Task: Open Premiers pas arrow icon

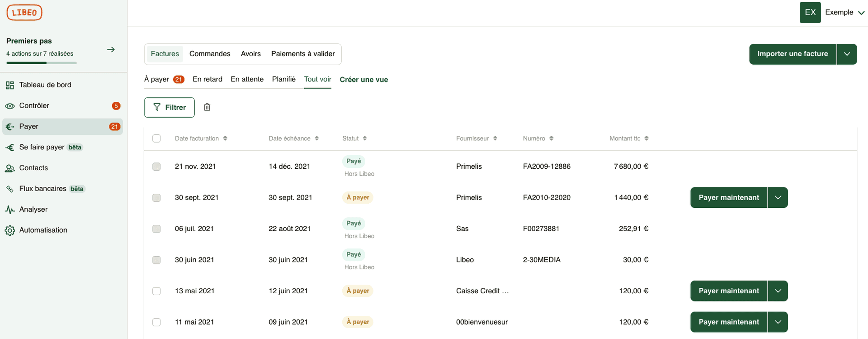Action: (x=111, y=49)
